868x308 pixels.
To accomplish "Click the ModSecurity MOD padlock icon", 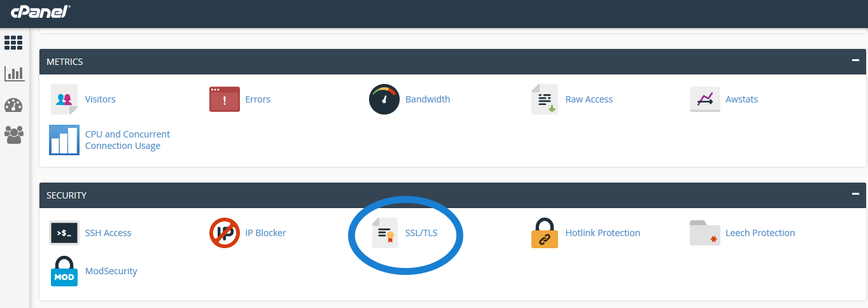I will tap(64, 271).
